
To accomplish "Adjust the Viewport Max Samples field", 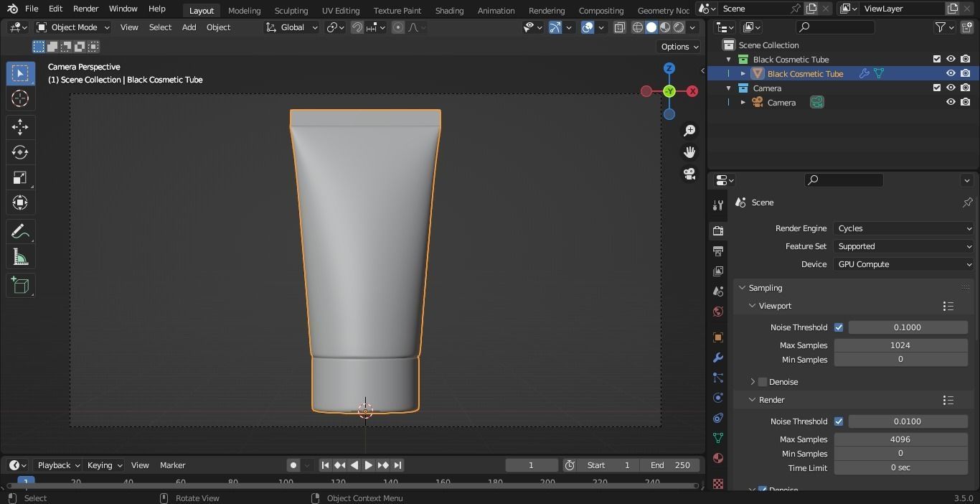I will tap(900, 345).
